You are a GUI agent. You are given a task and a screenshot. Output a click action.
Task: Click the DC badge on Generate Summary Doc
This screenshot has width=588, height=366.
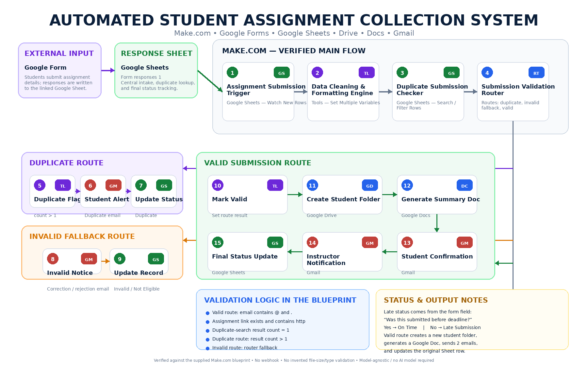465,185
